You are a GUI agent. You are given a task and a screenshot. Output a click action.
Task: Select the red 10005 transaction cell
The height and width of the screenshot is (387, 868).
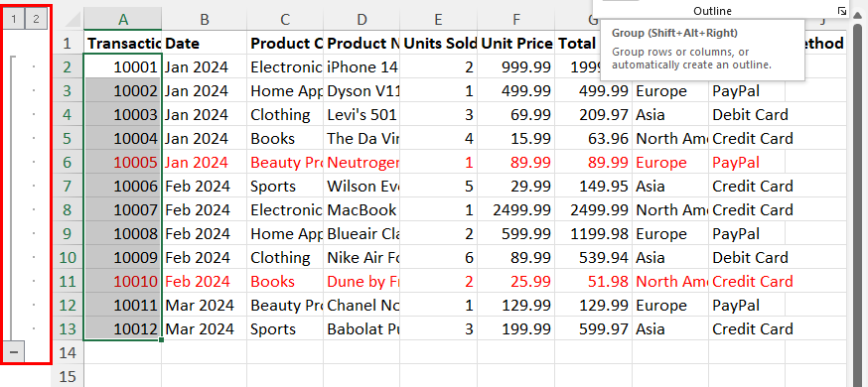(123, 162)
